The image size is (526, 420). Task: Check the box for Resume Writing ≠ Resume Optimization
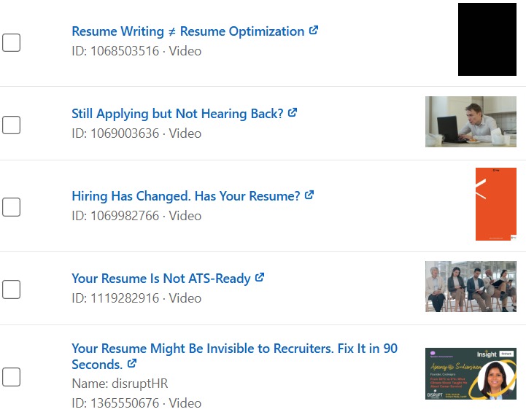(x=11, y=42)
